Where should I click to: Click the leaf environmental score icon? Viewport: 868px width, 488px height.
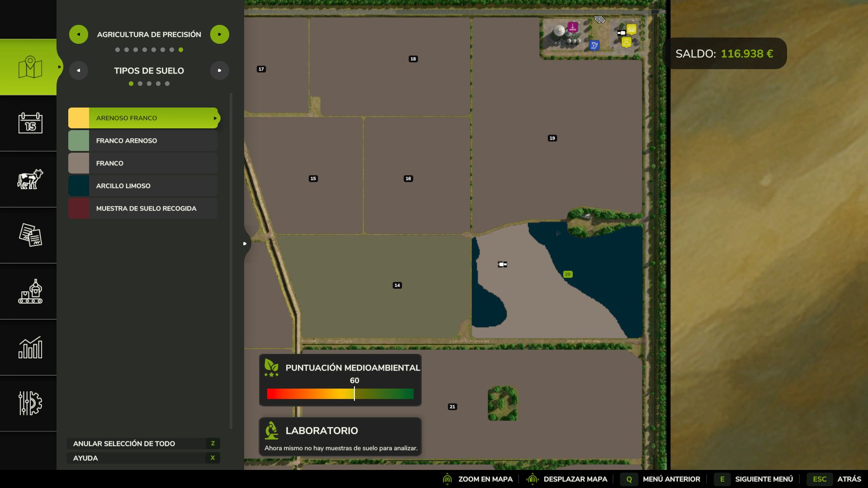click(x=271, y=367)
